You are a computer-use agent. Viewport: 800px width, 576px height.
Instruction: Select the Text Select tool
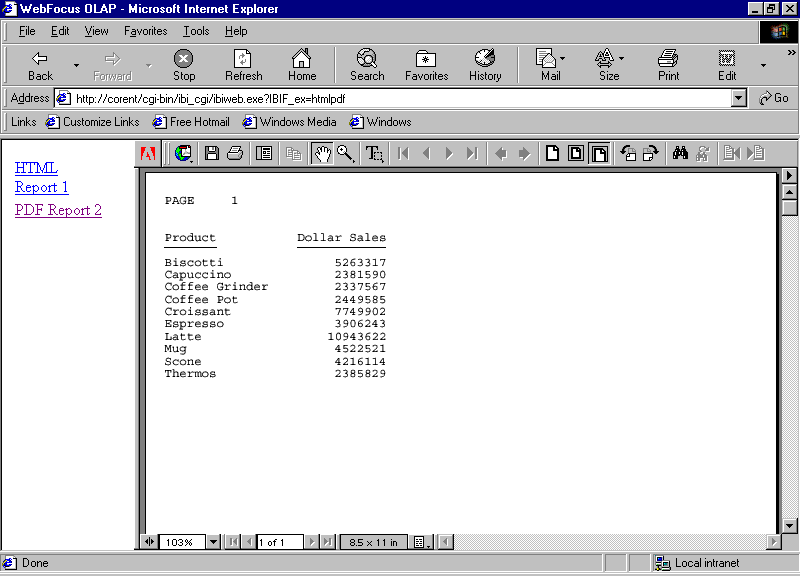coord(374,153)
